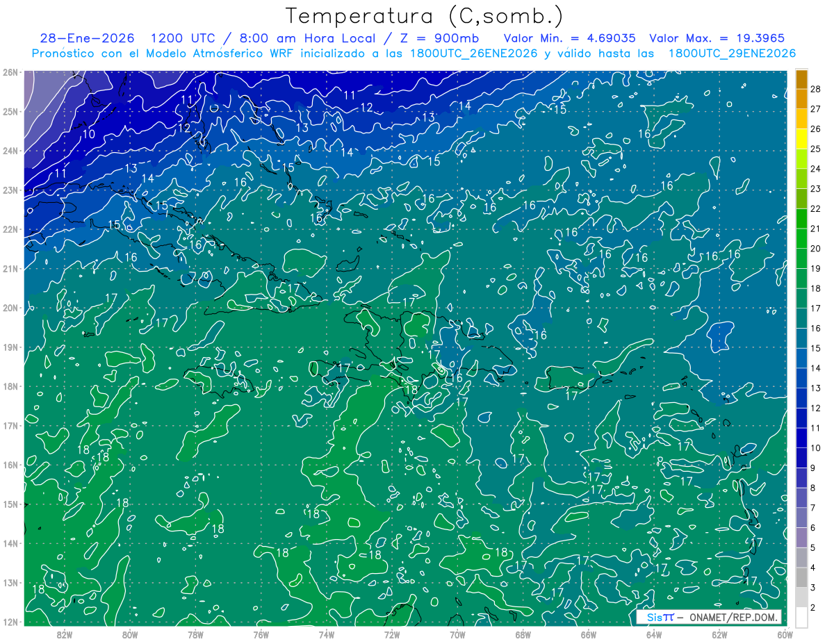Click the "5" label on the color scale

point(813,548)
